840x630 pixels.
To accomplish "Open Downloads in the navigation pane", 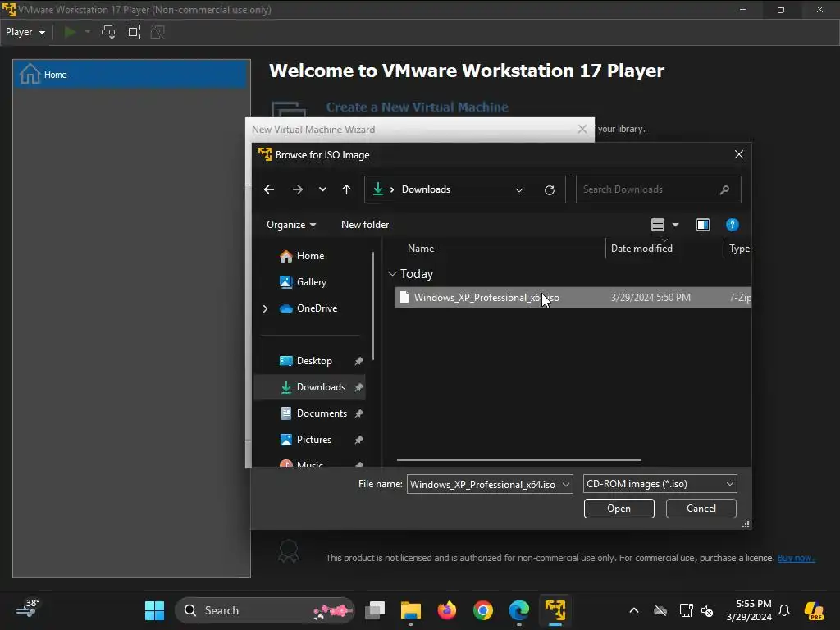I will coord(321,387).
